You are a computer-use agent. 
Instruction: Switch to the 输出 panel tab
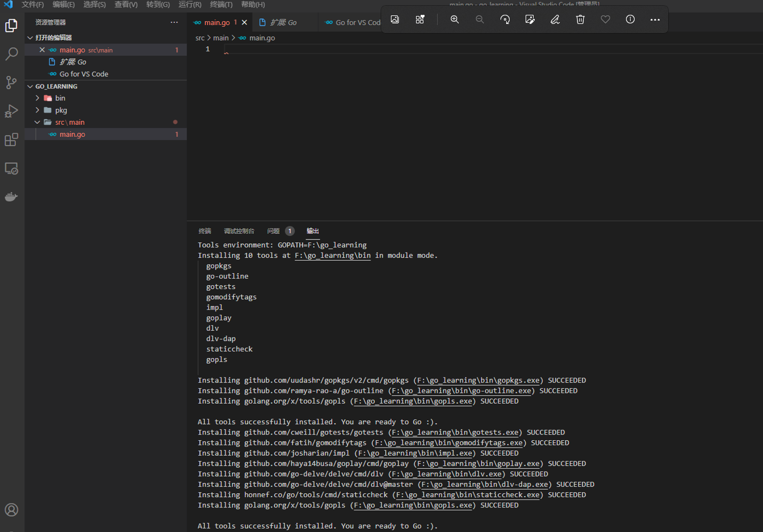click(313, 231)
